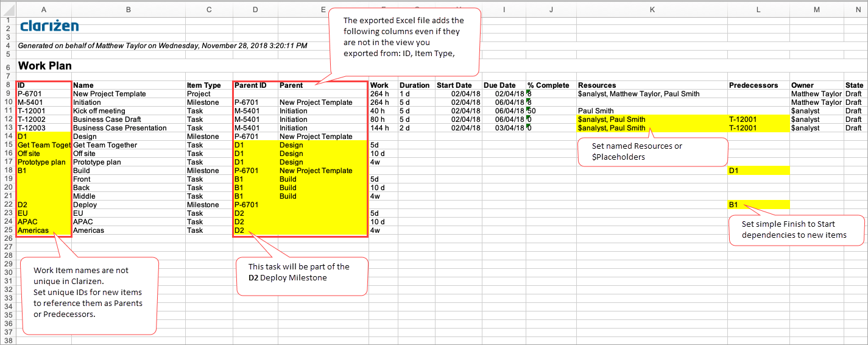Click the 'Predecessors' heading cell
The height and width of the screenshot is (345, 868).
coord(758,85)
